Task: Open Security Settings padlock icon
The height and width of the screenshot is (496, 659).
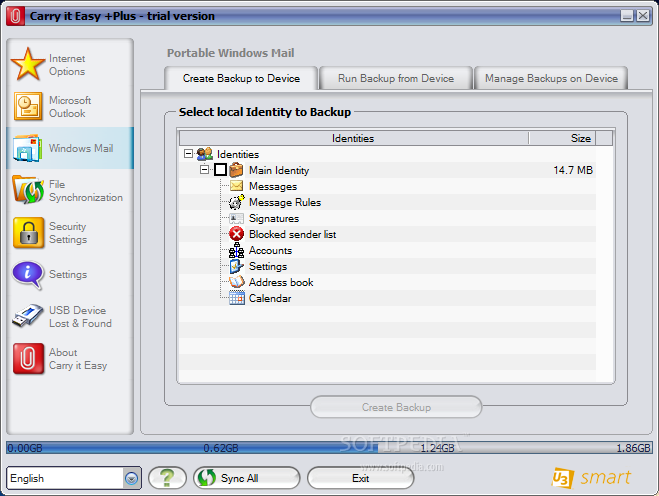Action: pyautogui.click(x=28, y=232)
